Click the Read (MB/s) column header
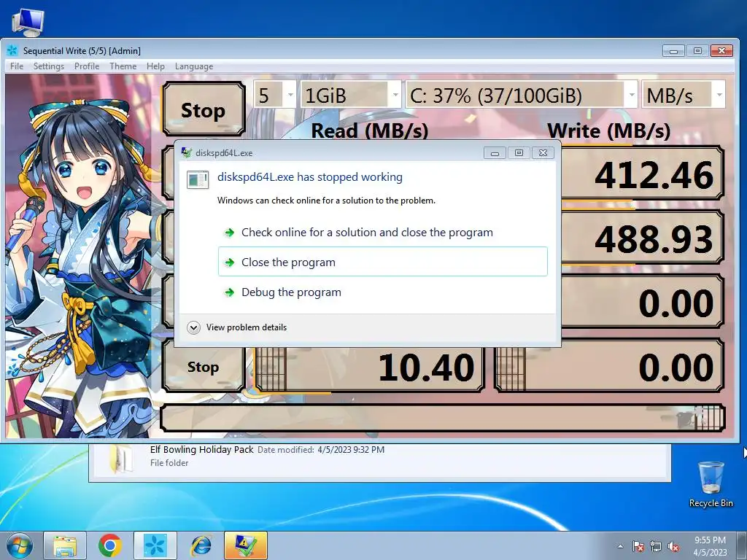747x560 pixels. [x=370, y=131]
